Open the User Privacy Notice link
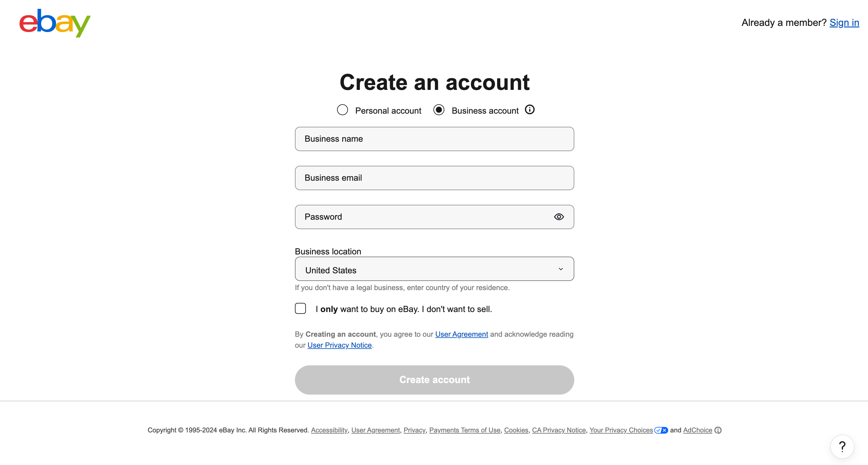Screen dimensions: 868x465 [339, 345]
